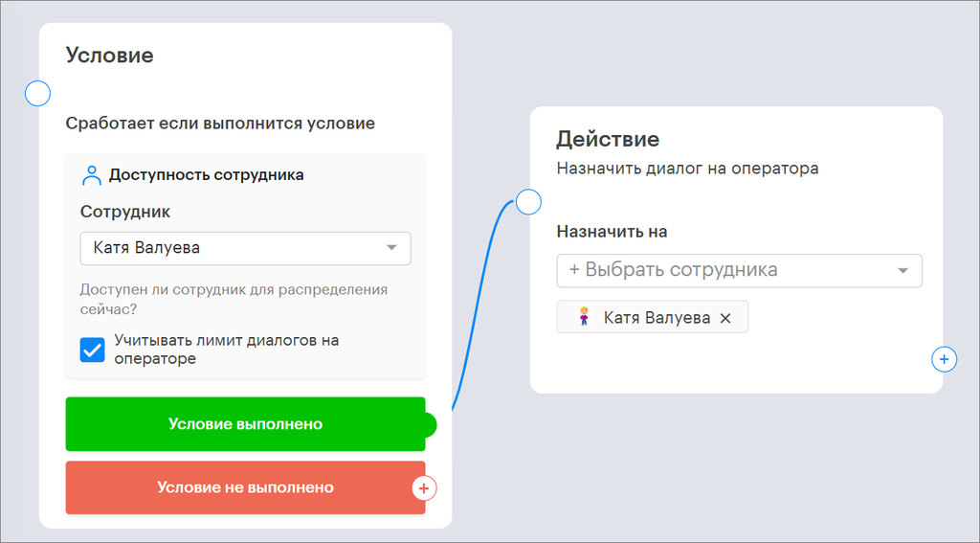Viewport: 980px width, 543px height.
Task: Click the Действие card title
Action: click(608, 139)
